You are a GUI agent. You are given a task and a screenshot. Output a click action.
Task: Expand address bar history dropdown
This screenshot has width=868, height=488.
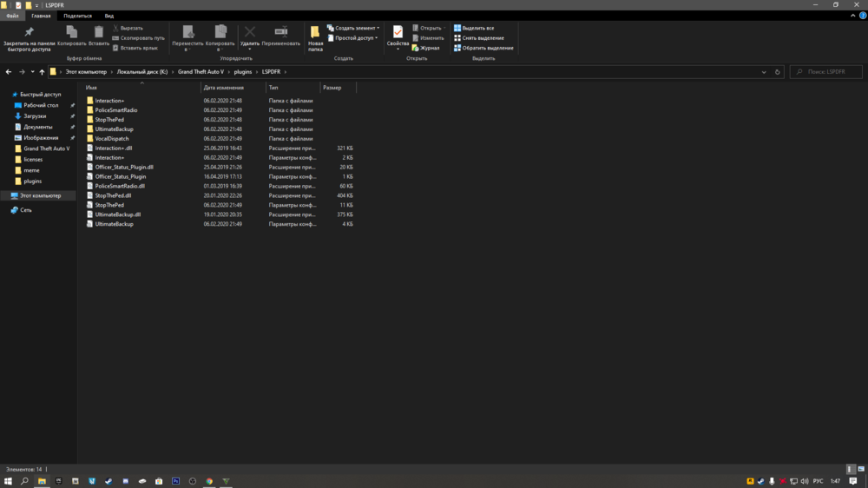[x=764, y=71]
